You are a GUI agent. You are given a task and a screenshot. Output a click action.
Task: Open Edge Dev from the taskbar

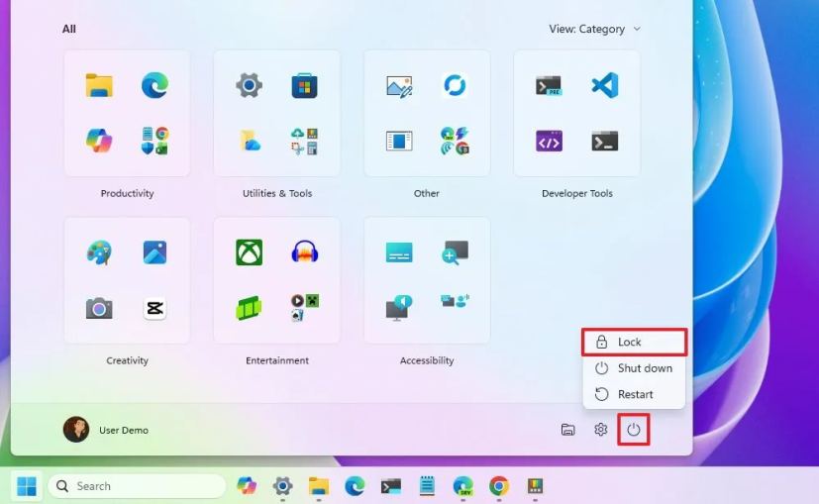pyautogui.click(x=463, y=486)
